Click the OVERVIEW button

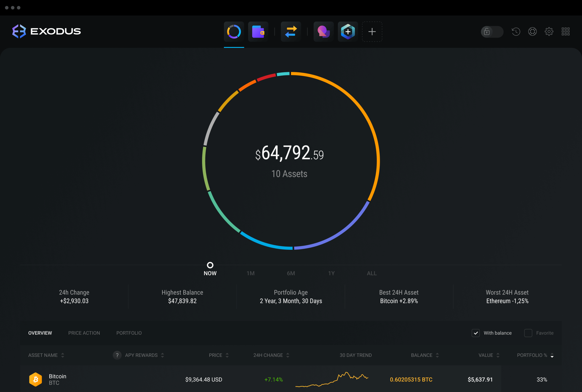40,333
